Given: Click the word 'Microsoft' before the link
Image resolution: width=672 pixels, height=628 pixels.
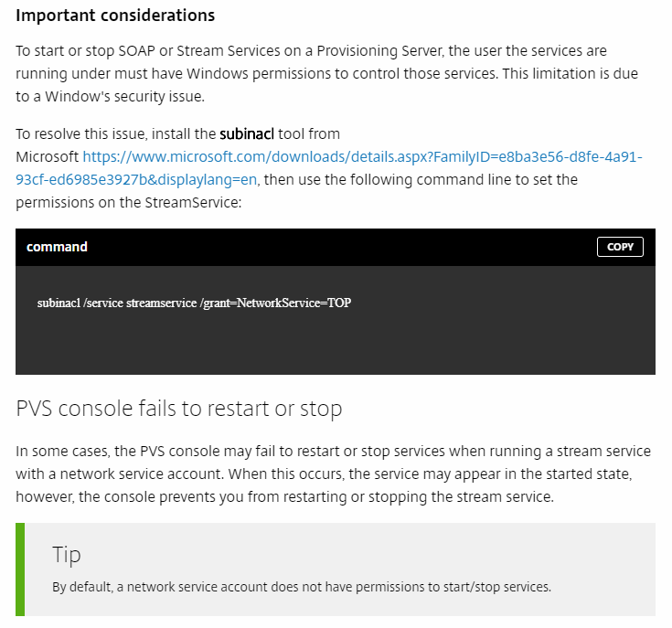Looking at the screenshot, I should (48, 157).
